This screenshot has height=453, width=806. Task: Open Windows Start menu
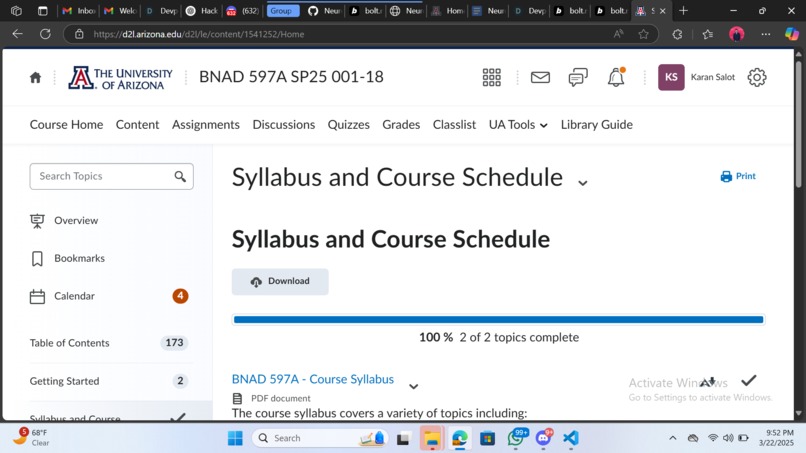pos(235,438)
